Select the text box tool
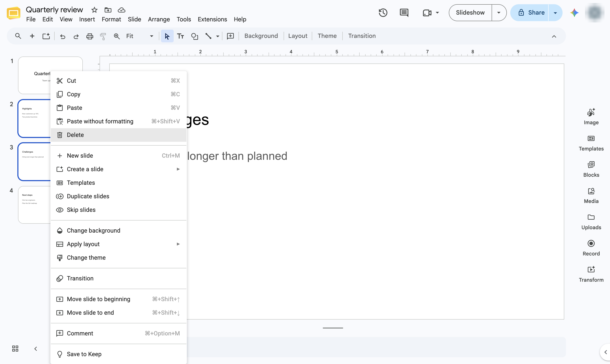The height and width of the screenshot is (364, 610). click(180, 36)
